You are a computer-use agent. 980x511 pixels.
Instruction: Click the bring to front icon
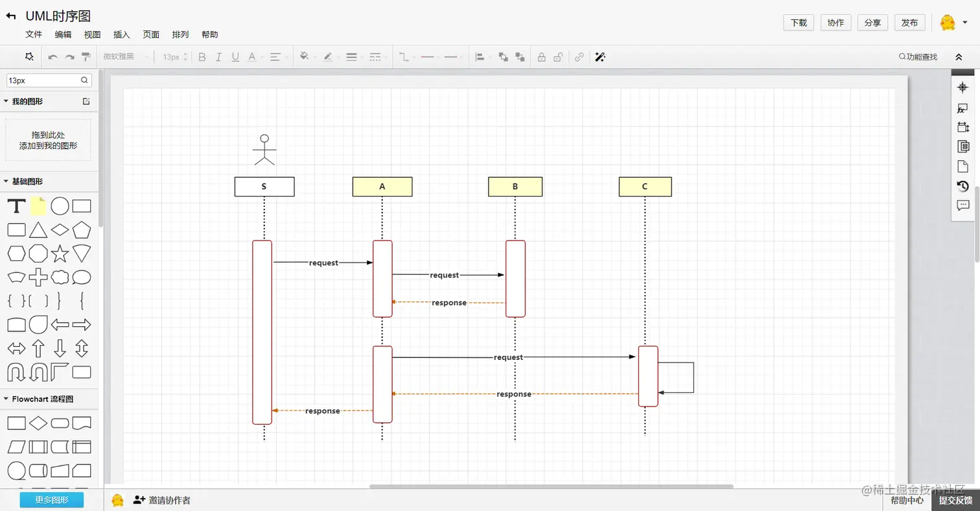point(504,57)
